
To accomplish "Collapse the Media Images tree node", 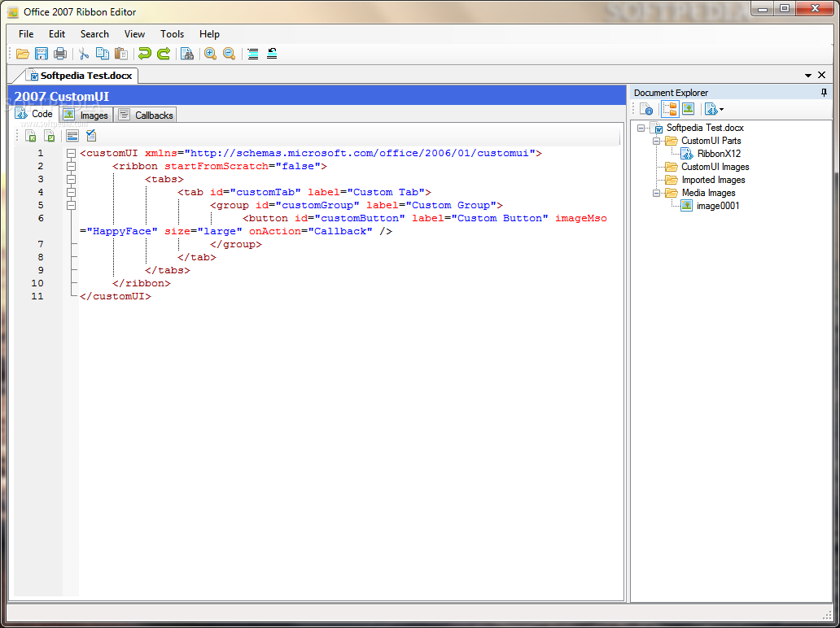I will click(656, 193).
